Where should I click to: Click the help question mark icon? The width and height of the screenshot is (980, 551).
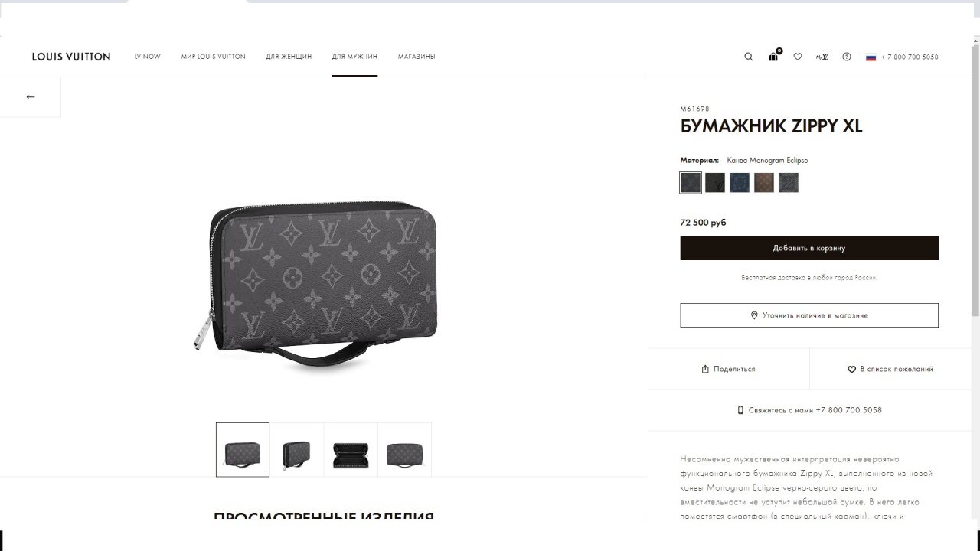coord(847,57)
